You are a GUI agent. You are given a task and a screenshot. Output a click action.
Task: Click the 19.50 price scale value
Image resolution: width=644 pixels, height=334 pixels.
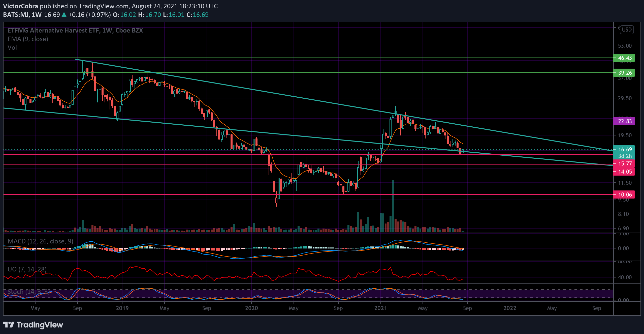[625, 135]
